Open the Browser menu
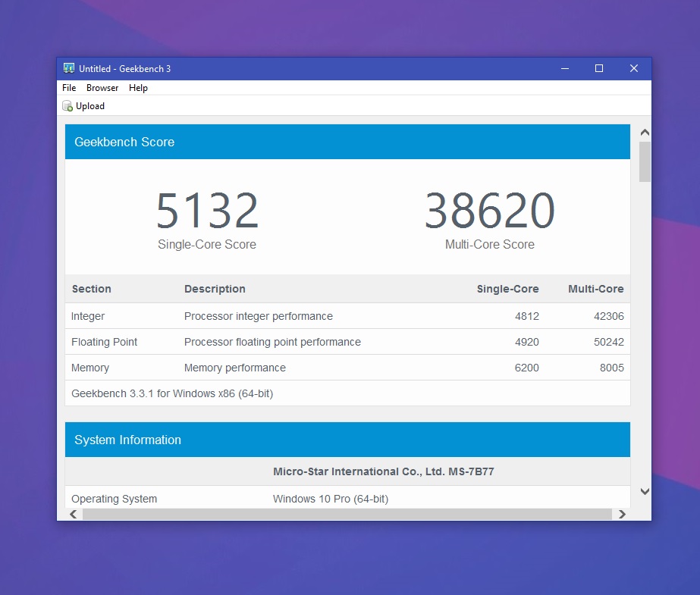Screen dimensions: 700x595 click(x=102, y=88)
